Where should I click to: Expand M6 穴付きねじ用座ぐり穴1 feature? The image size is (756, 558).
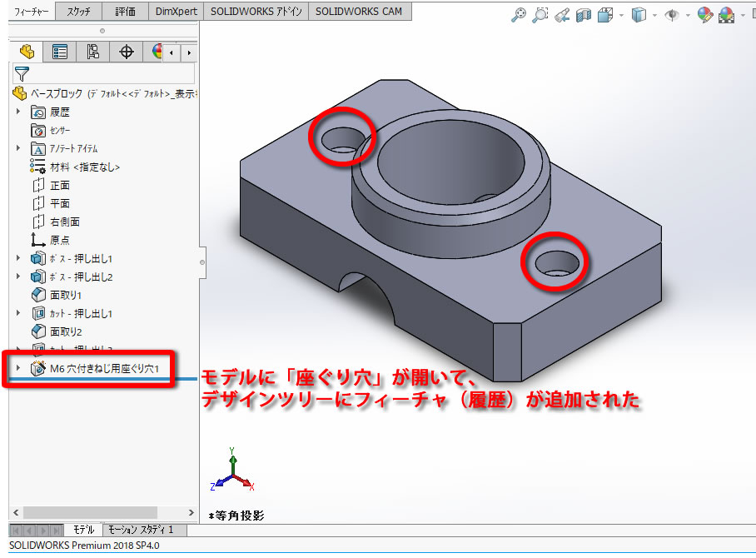(18, 368)
